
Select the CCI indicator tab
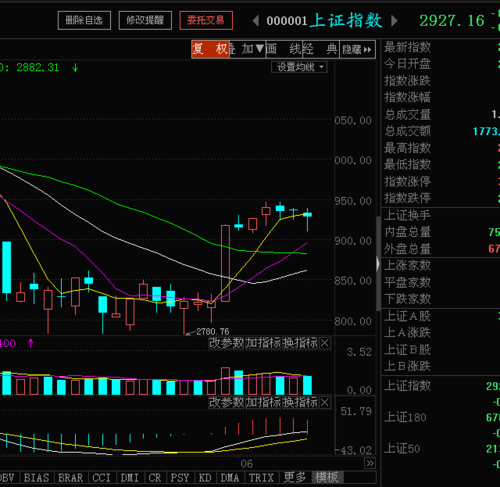tap(102, 478)
